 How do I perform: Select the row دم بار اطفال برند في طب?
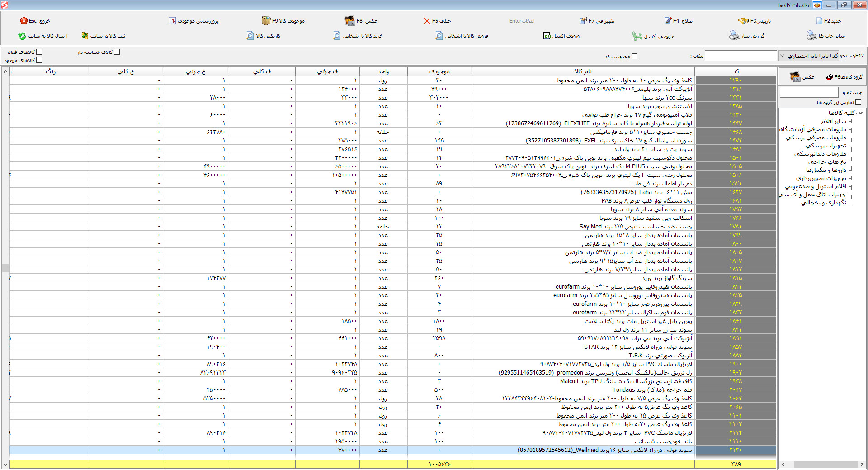tap(393, 184)
